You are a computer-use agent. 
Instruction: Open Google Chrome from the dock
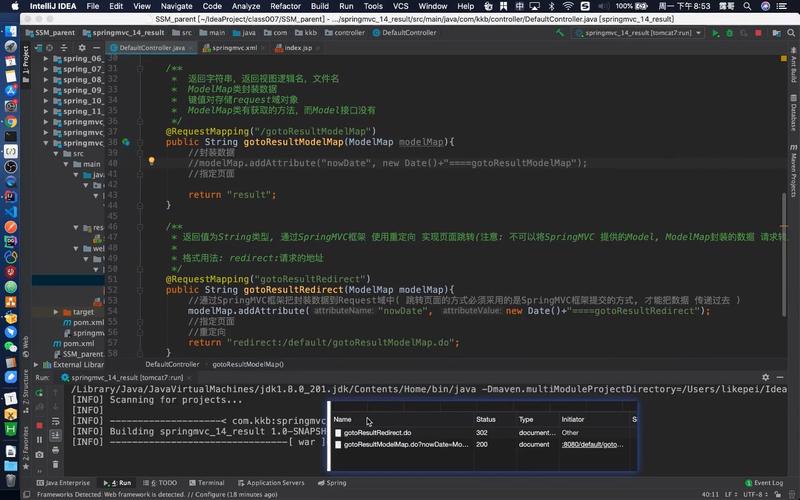point(11,122)
